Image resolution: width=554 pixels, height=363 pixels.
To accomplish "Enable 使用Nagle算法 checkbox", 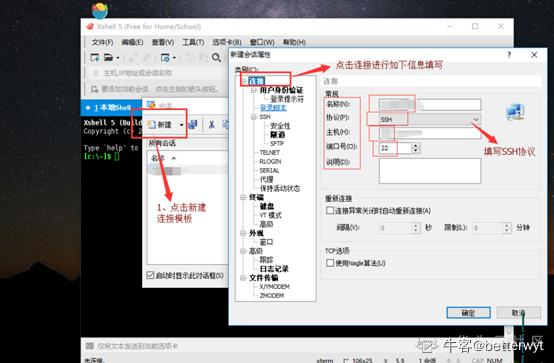I will tap(330, 263).
